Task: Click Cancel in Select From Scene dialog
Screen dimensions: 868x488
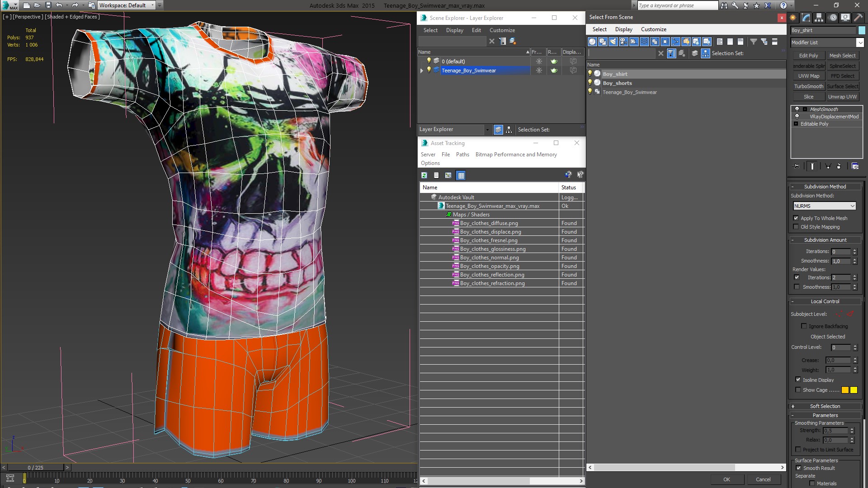Action: [x=763, y=479]
